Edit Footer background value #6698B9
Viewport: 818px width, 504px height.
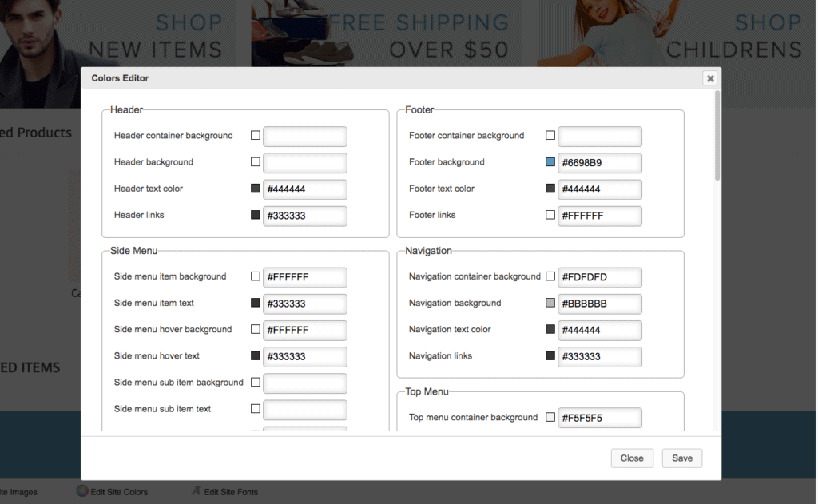tap(599, 163)
